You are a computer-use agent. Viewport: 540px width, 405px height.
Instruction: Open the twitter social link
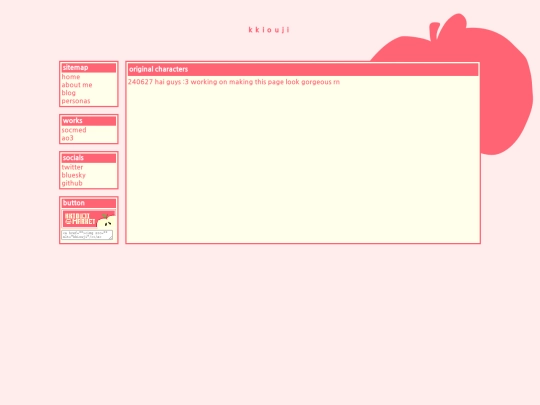tap(72, 167)
